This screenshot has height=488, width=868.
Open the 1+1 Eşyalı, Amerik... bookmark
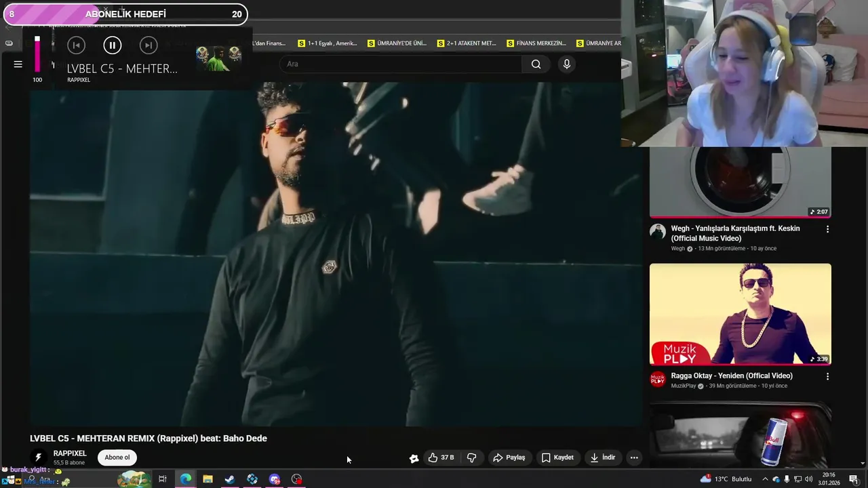(327, 43)
